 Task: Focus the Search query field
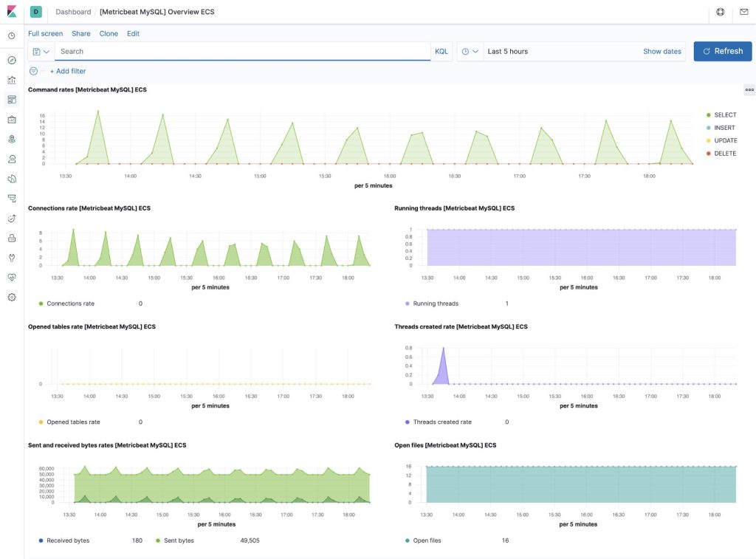click(242, 52)
